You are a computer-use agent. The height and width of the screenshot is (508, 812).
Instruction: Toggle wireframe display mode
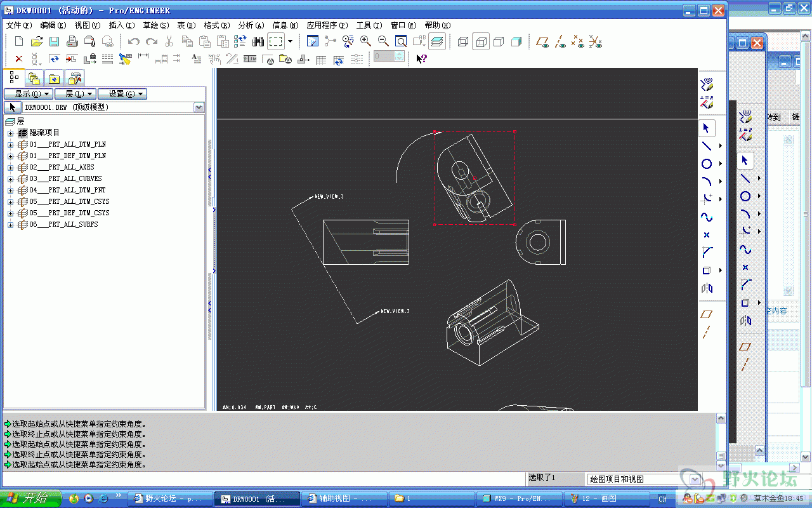[x=462, y=41]
